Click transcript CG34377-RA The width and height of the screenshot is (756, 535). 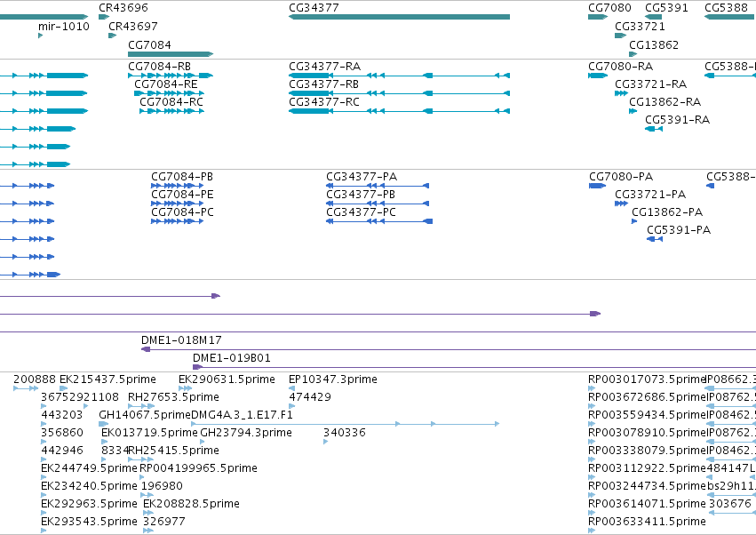pos(399,76)
